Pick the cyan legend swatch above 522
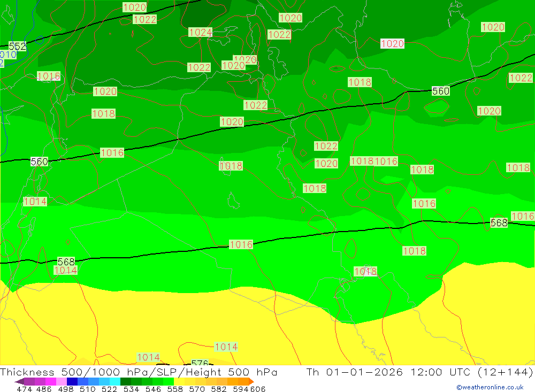 click(115, 381)
